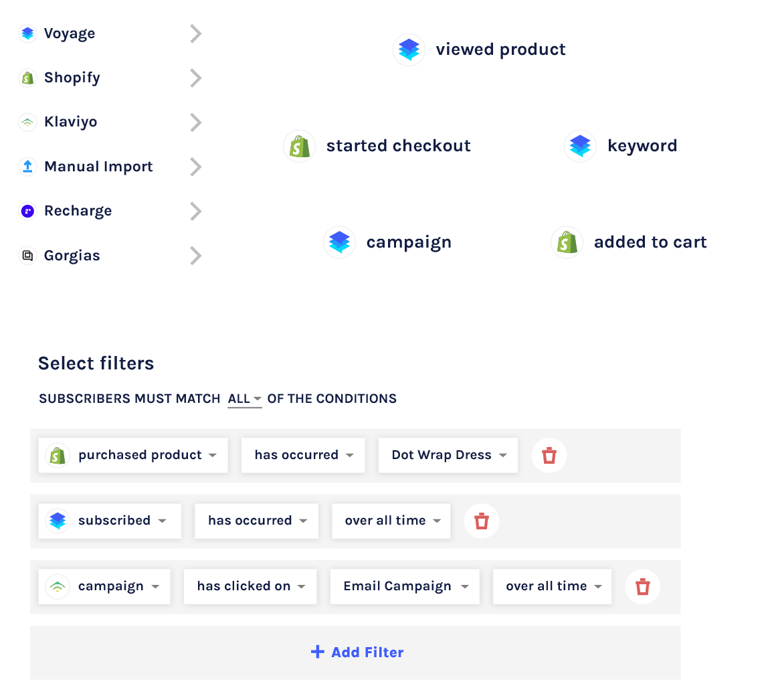768x700 pixels.
Task: Delete the purchased product filter row
Action: [549, 456]
